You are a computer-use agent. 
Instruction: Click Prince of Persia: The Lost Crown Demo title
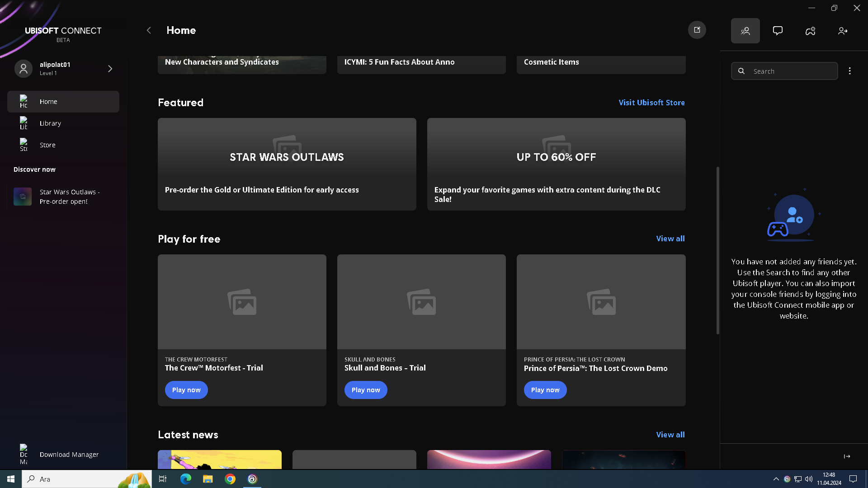click(595, 368)
